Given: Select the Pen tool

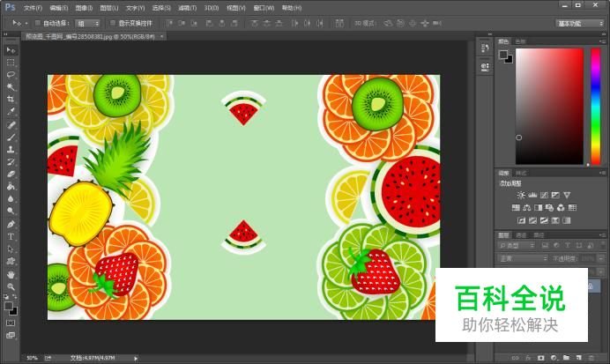Looking at the screenshot, I should (x=11, y=225).
